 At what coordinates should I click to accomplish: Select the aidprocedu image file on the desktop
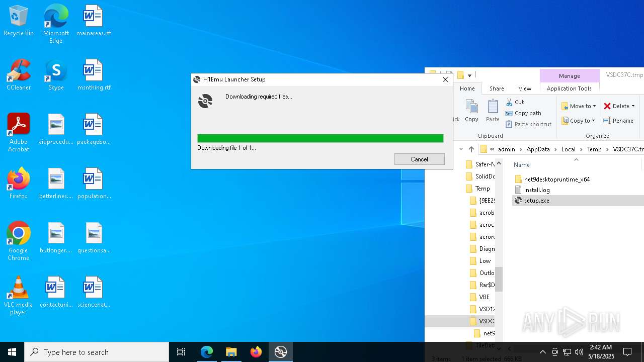(56, 130)
